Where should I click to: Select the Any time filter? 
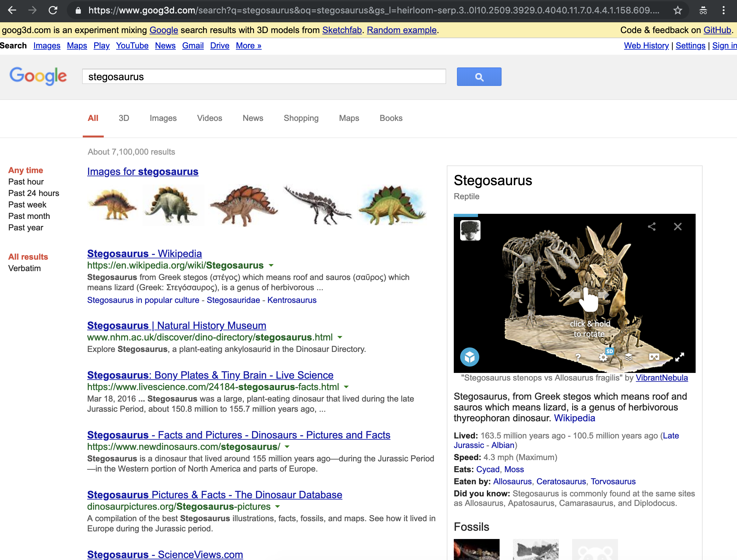coord(26,170)
